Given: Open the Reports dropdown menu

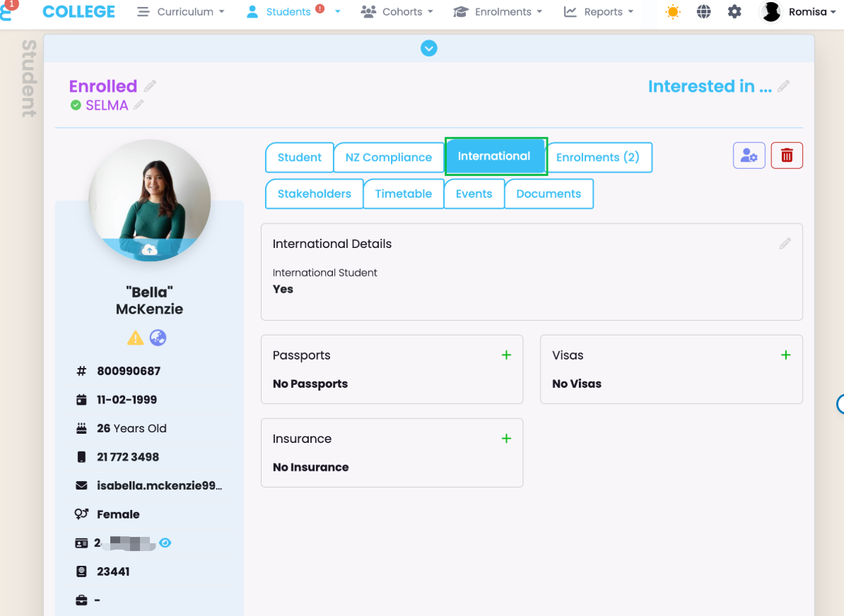Looking at the screenshot, I should pyautogui.click(x=598, y=12).
